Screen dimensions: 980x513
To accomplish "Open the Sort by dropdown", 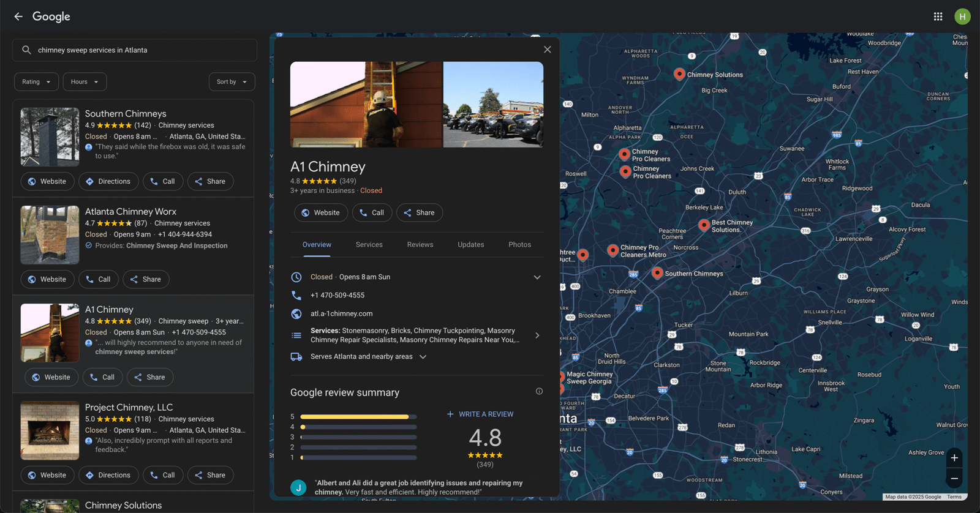I will (232, 81).
